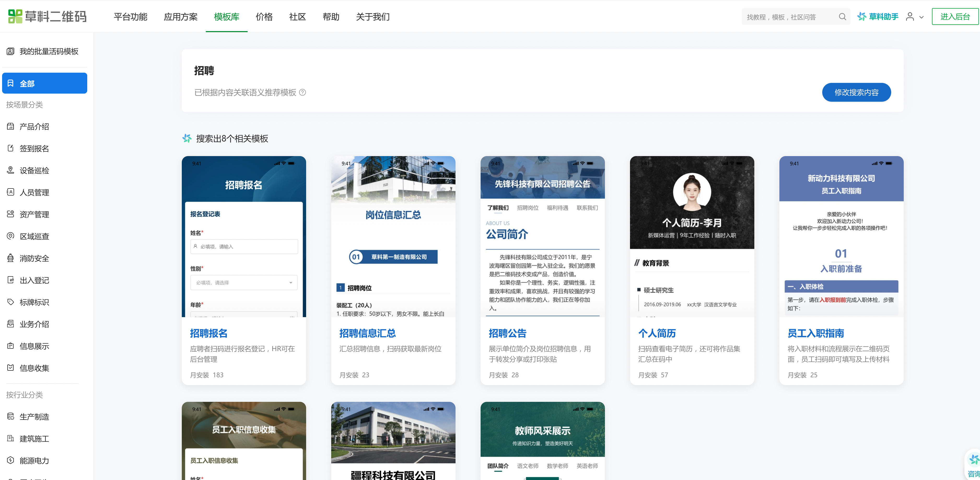The width and height of the screenshot is (980, 480).
Task: Open the 个人简历 template title link
Action: coord(657,333)
